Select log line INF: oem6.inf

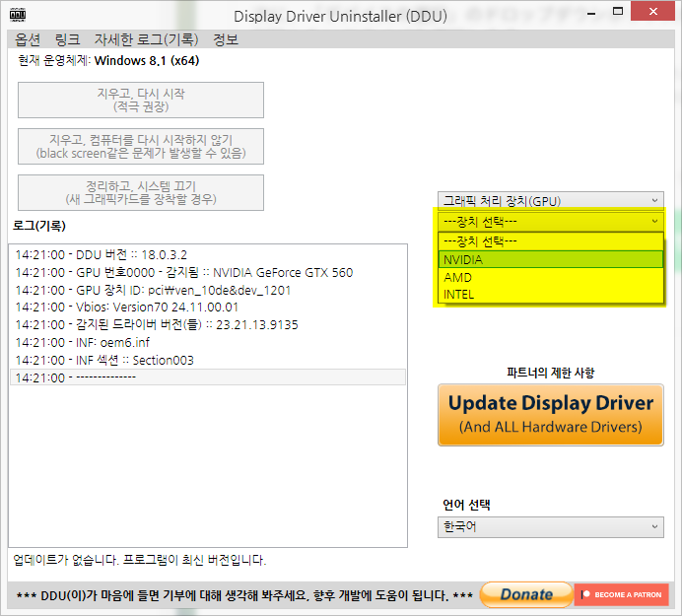click(208, 343)
